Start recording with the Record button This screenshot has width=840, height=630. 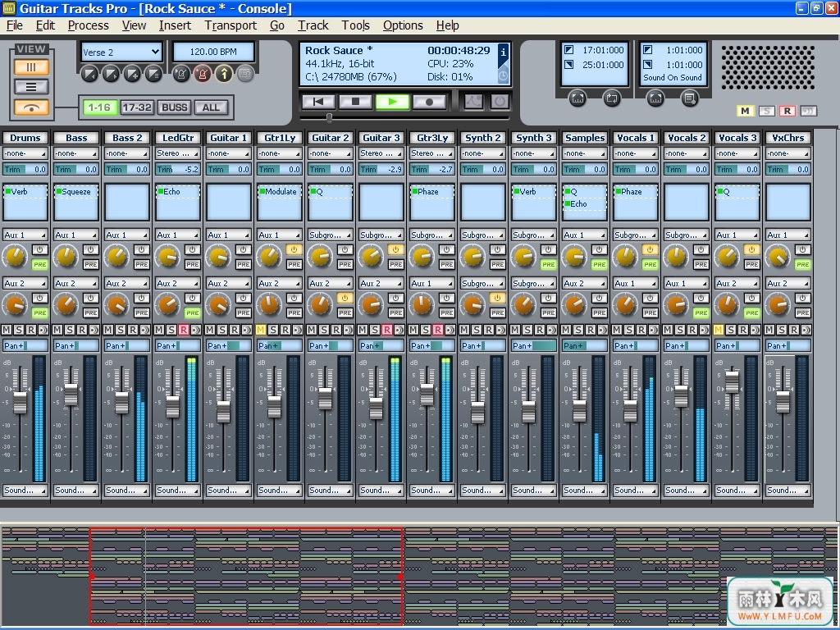pyautogui.click(x=429, y=101)
